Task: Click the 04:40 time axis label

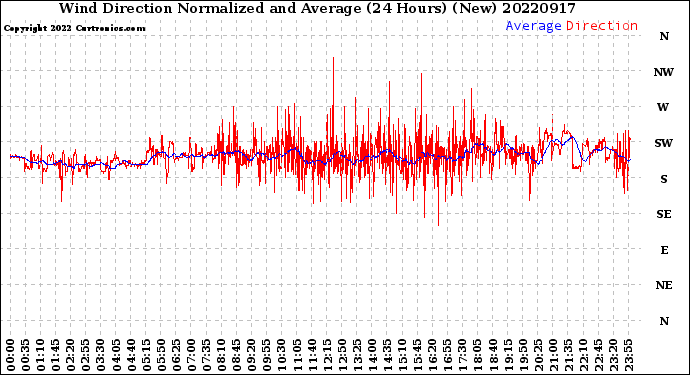Action: coord(131,355)
